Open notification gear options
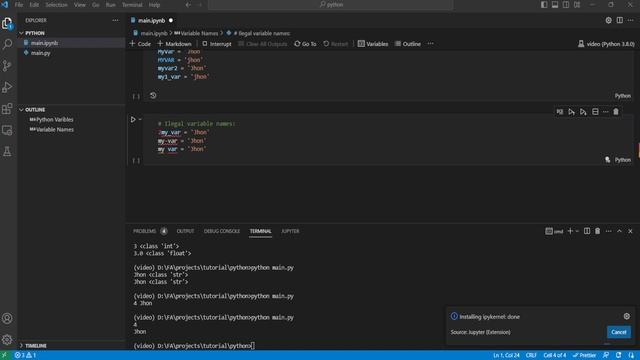640x360 pixels. click(x=627, y=316)
